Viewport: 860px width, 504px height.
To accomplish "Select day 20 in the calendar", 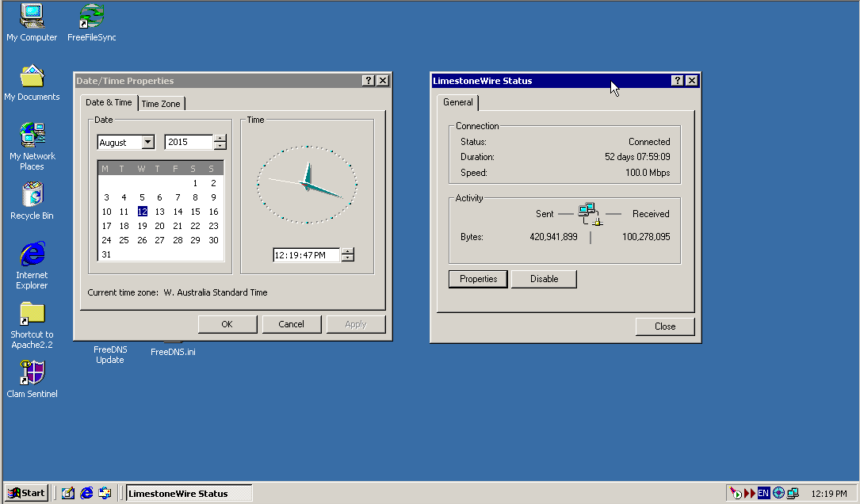I will 159,226.
